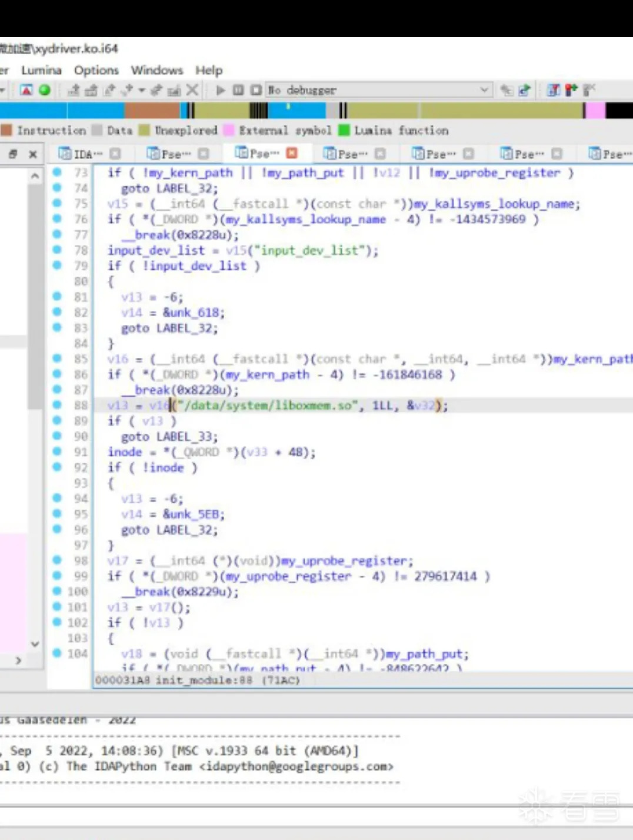
Task: Stop the process with the square stop icon
Action: [256, 90]
